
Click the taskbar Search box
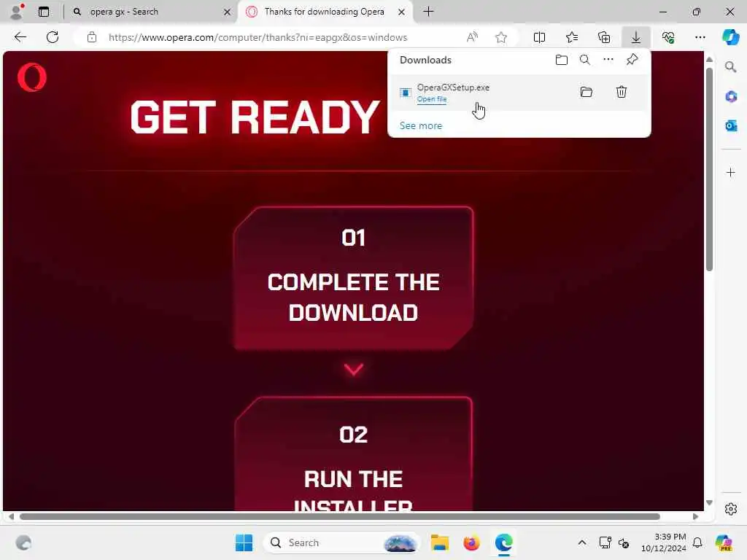(341, 542)
